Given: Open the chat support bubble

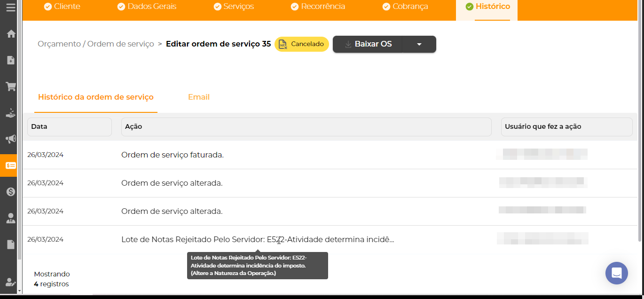Looking at the screenshot, I should (x=616, y=273).
